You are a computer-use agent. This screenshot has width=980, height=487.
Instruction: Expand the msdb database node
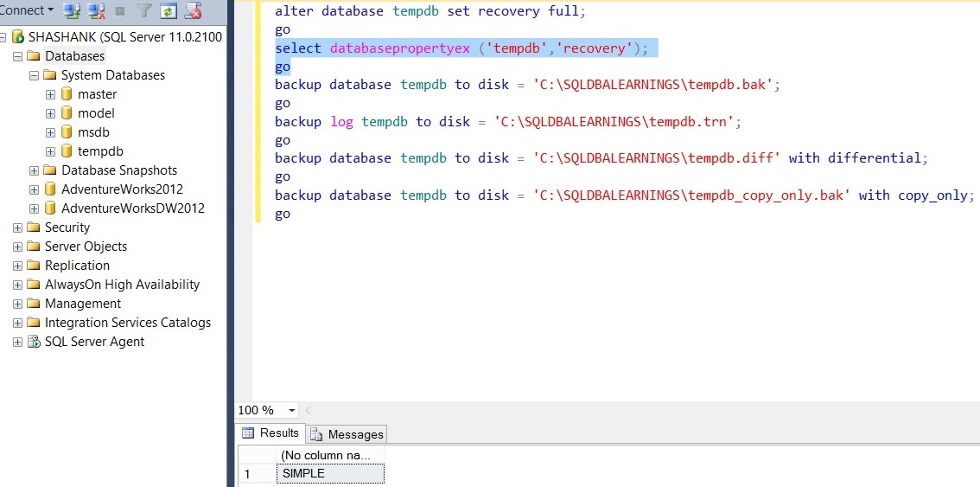tap(51, 132)
